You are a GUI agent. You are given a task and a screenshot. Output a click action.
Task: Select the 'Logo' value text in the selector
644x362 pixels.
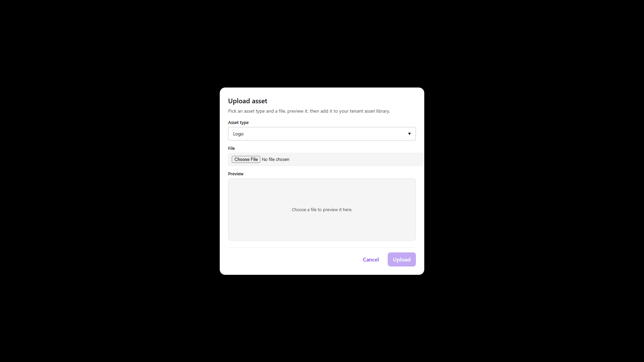[x=238, y=134]
